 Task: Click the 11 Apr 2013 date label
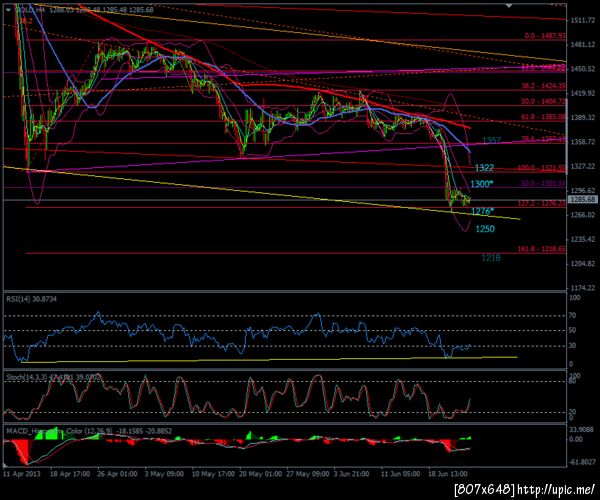(21, 474)
